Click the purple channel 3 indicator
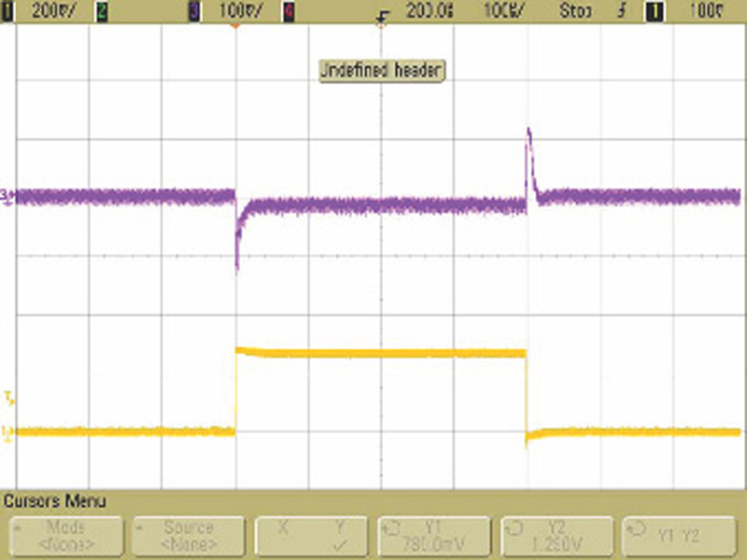 pyautogui.click(x=195, y=10)
